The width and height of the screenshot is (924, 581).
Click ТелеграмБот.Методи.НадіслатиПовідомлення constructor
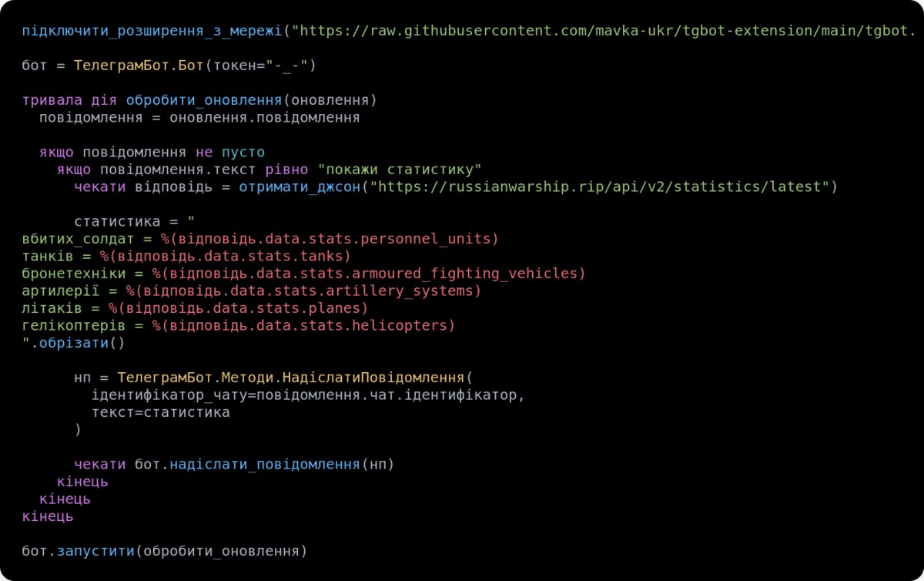coord(291,378)
